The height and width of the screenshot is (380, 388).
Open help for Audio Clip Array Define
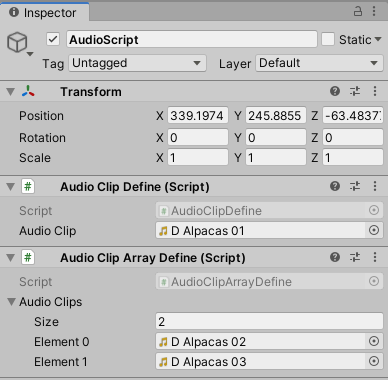[x=335, y=257]
